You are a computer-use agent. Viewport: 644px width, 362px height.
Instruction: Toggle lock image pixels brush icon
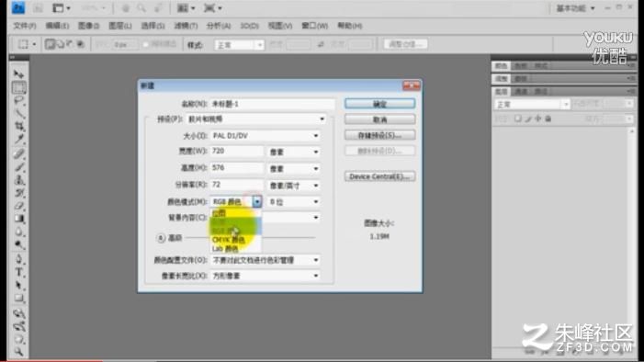coord(528,119)
